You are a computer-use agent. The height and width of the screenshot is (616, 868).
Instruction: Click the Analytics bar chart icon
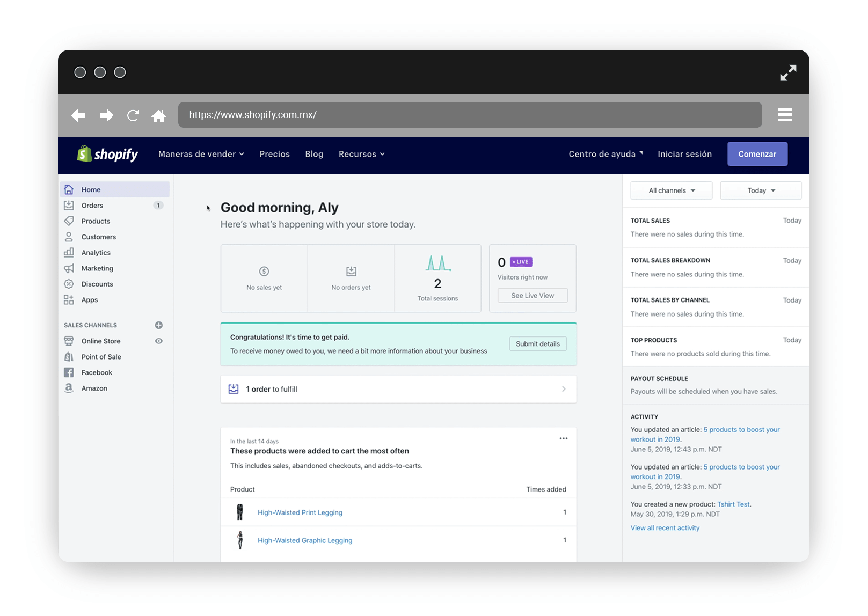pos(69,252)
